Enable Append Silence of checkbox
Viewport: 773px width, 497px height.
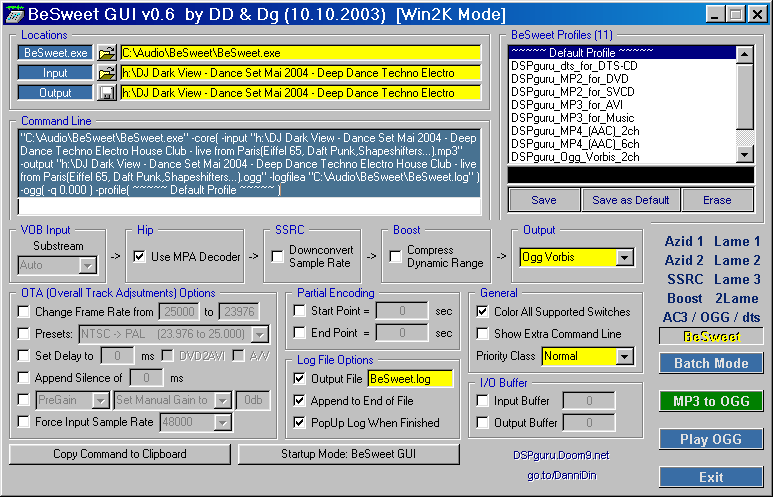tap(23, 378)
